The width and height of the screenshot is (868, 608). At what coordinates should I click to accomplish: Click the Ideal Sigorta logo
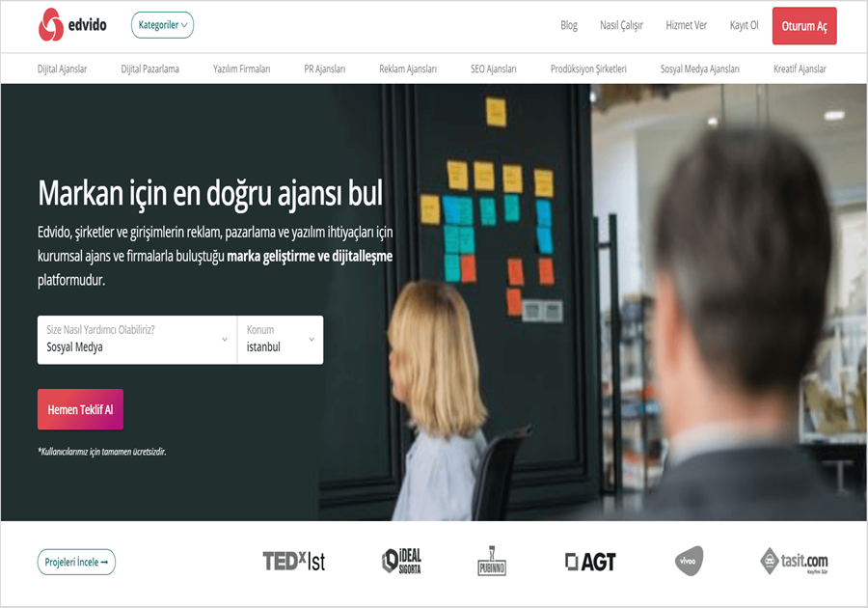point(402,561)
